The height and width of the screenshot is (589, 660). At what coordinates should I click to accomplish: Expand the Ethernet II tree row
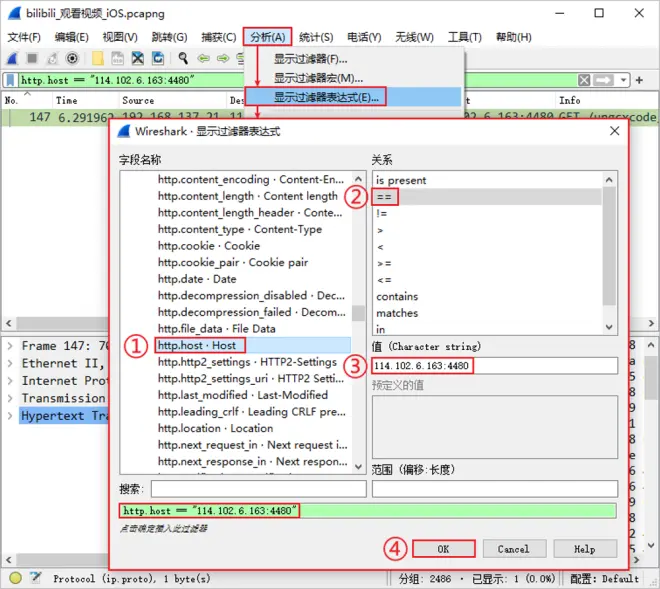coord(10,363)
